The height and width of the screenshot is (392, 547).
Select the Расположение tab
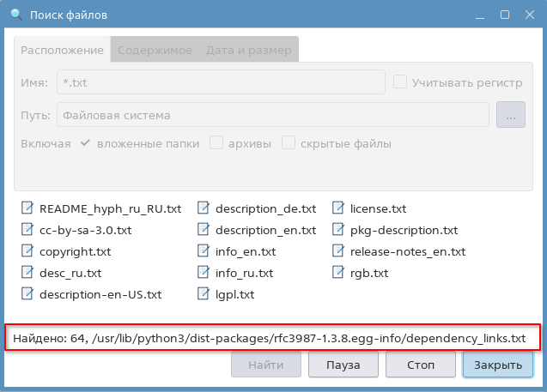pyautogui.click(x=63, y=51)
